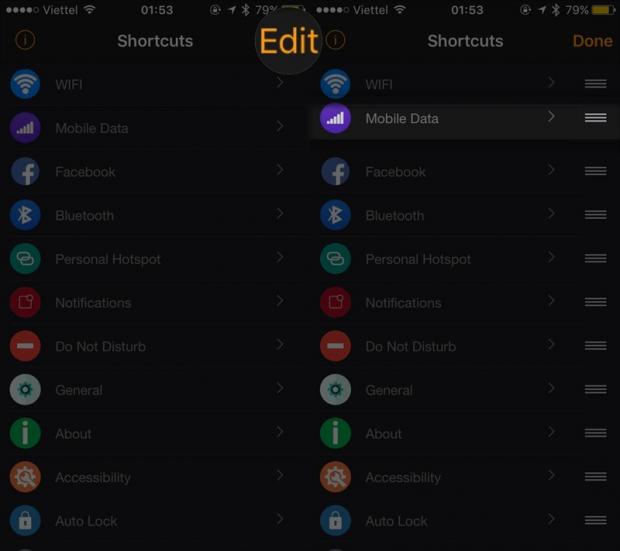The height and width of the screenshot is (551, 620).
Task: Tap the Accessibility icon in the reorder-mode list
Action: [335, 477]
